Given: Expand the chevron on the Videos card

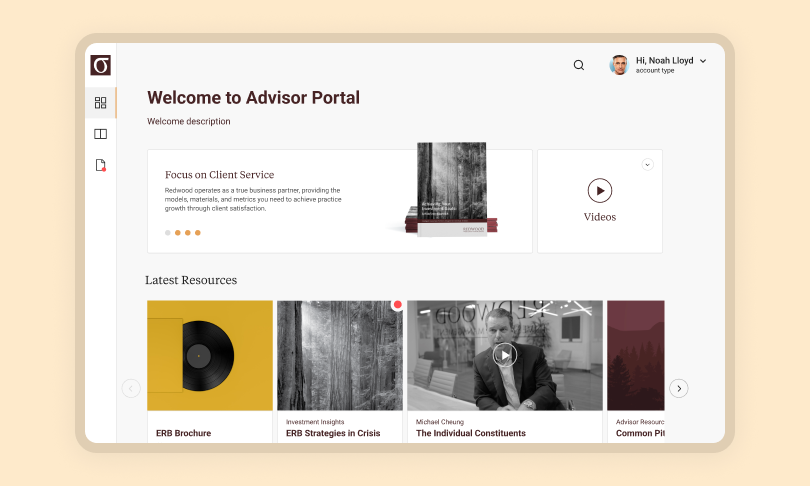Looking at the screenshot, I should point(647,165).
